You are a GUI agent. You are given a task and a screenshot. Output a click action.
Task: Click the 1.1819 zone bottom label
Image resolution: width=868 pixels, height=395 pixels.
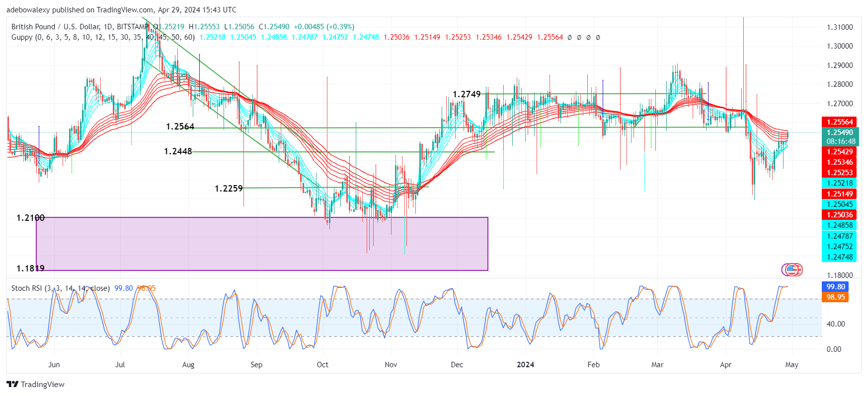30,268
